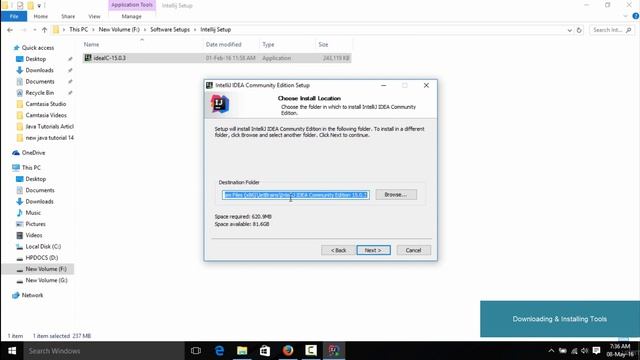The width and height of the screenshot is (640, 360).
Task: Open the Windows Start menu
Action: point(12,351)
